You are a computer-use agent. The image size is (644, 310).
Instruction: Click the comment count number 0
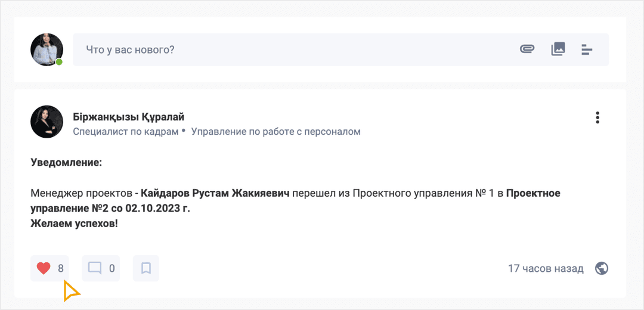point(112,268)
